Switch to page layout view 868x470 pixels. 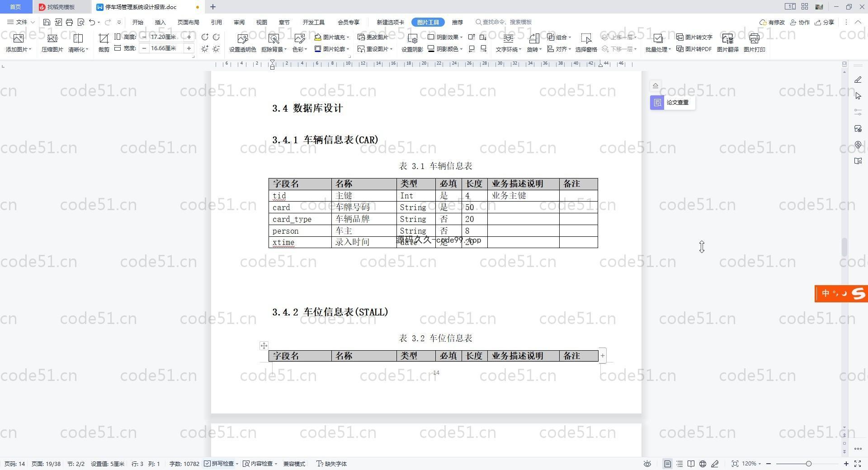point(667,464)
